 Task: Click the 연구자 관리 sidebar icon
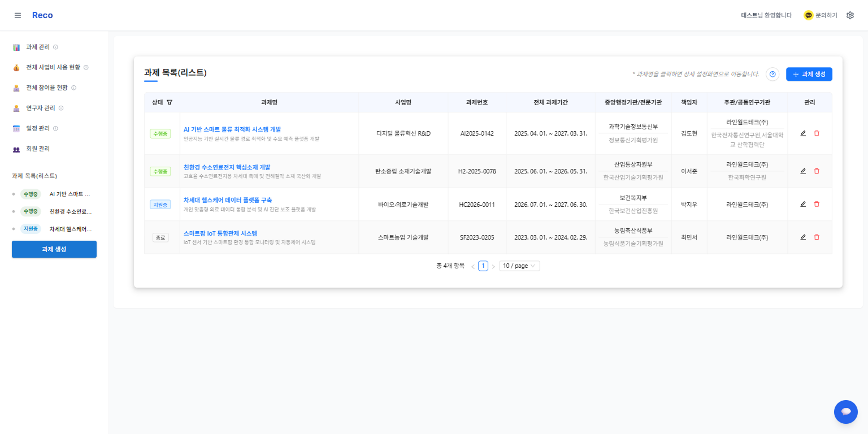(16, 108)
